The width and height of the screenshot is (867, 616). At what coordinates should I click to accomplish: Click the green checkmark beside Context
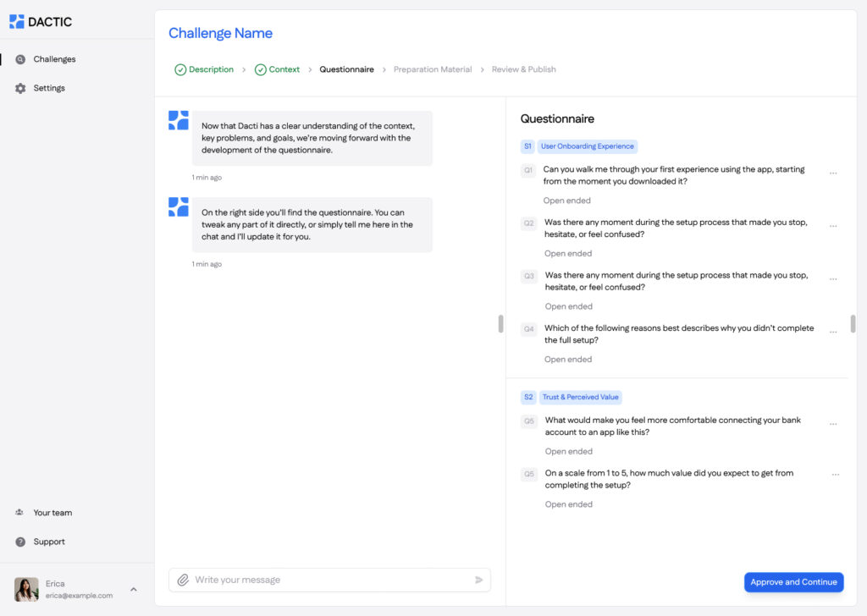pos(260,69)
